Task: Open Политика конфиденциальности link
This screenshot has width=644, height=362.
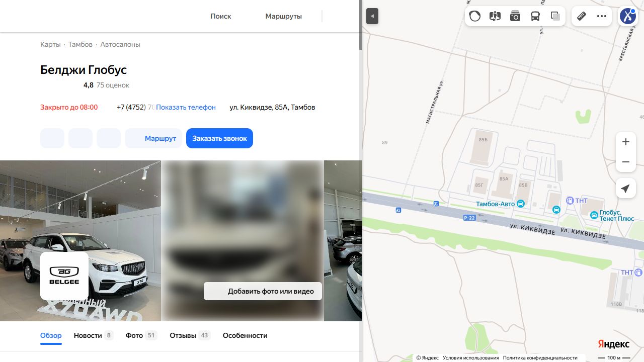Action: pos(540,358)
